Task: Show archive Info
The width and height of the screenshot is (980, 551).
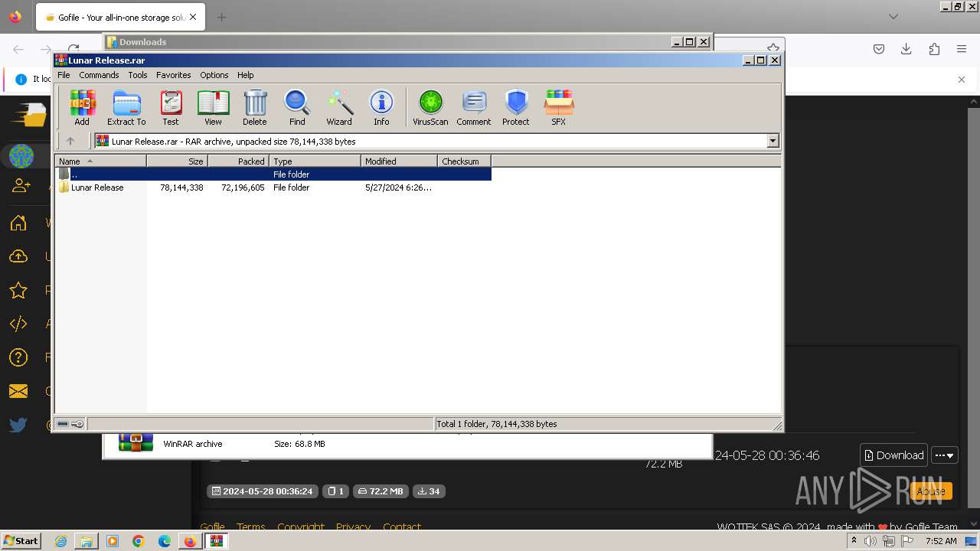Action: tap(381, 108)
